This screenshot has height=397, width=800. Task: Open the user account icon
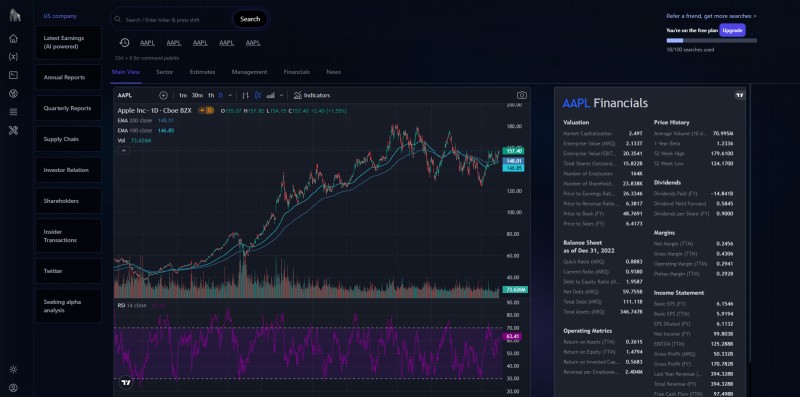pos(13,388)
